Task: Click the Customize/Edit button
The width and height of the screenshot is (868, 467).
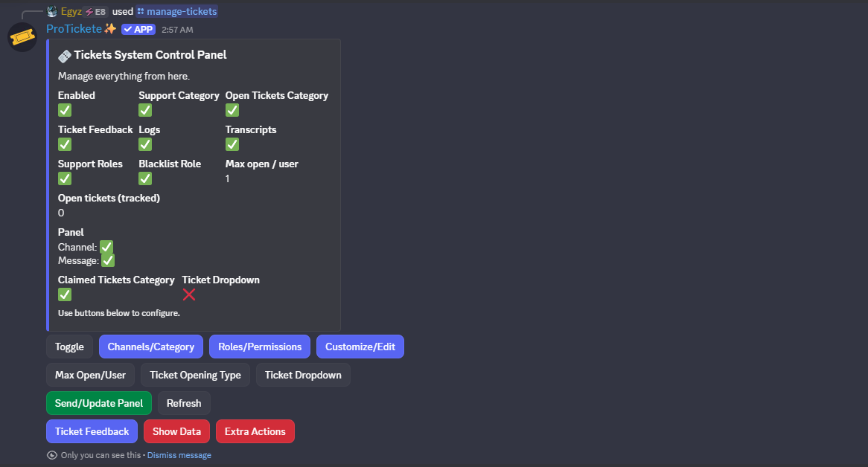Action: (360, 347)
